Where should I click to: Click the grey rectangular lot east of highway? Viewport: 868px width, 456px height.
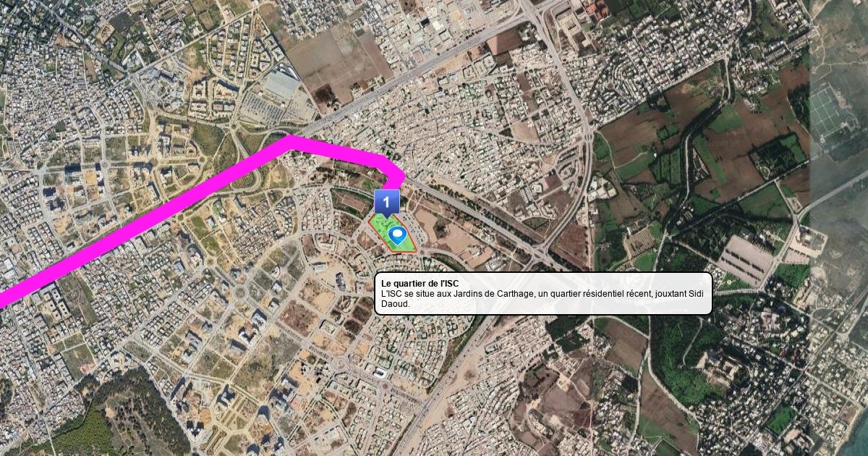(x=745, y=260)
